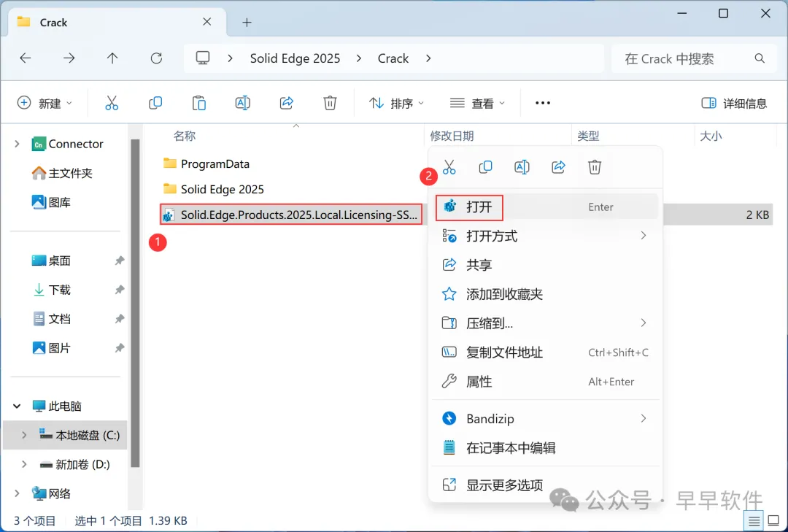This screenshot has width=788, height=532.
Task: Switch to large thumbnails view in status bar
Action: coord(774,521)
